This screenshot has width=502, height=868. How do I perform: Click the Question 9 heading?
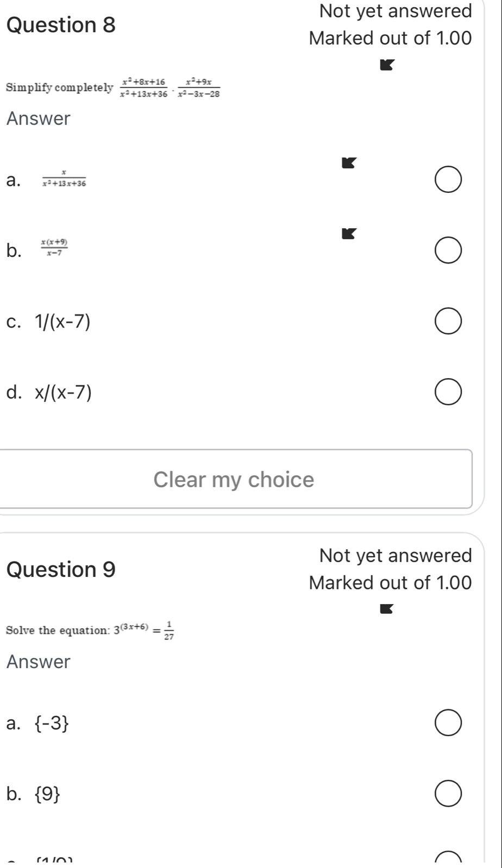pos(61,569)
